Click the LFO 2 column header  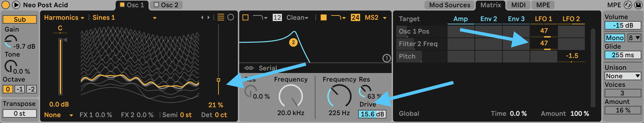point(571,19)
